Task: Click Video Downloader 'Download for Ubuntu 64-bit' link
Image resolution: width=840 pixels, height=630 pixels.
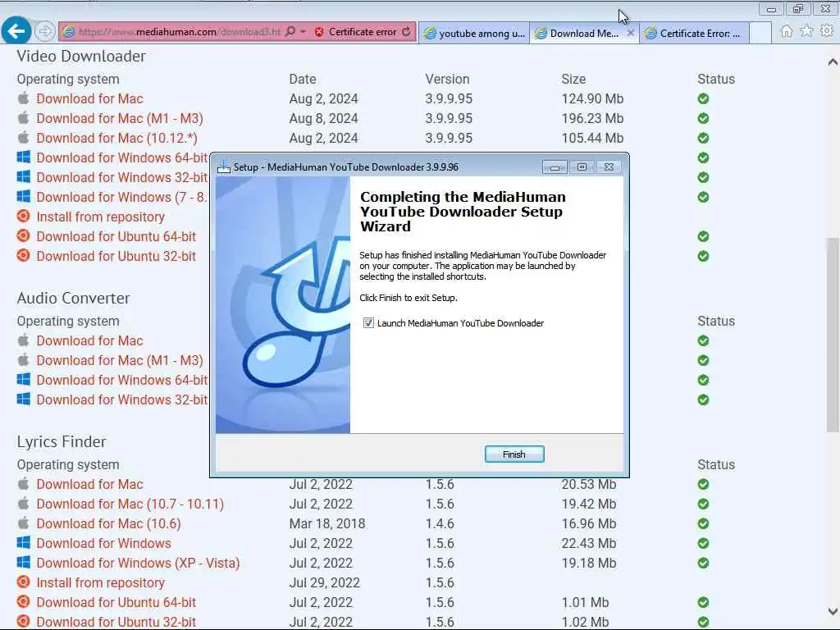Action: [116, 237]
